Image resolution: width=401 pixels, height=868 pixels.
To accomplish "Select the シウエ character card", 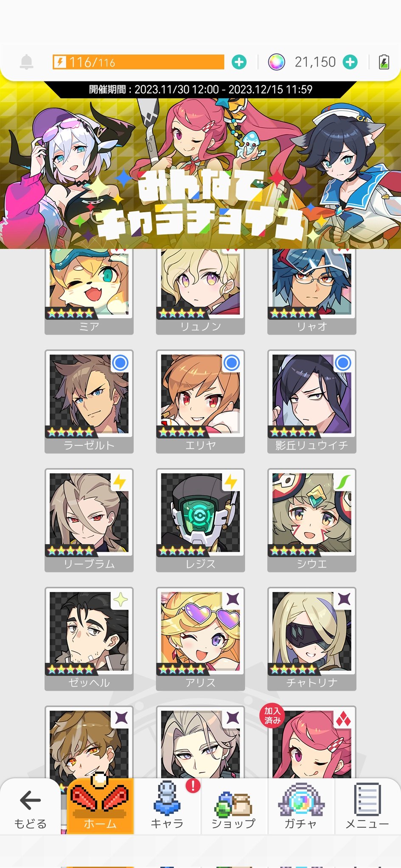I will click(312, 520).
